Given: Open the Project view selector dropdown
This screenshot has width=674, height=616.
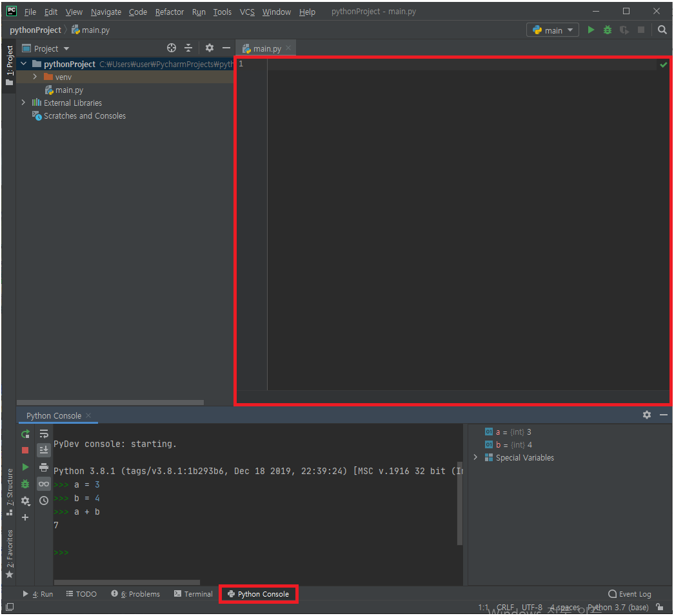Looking at the screenshot, I should click(46, 48).
